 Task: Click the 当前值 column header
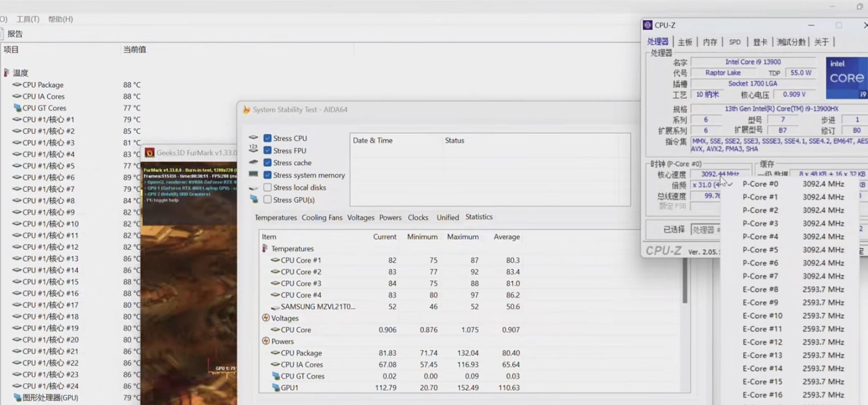click(134, 49)
